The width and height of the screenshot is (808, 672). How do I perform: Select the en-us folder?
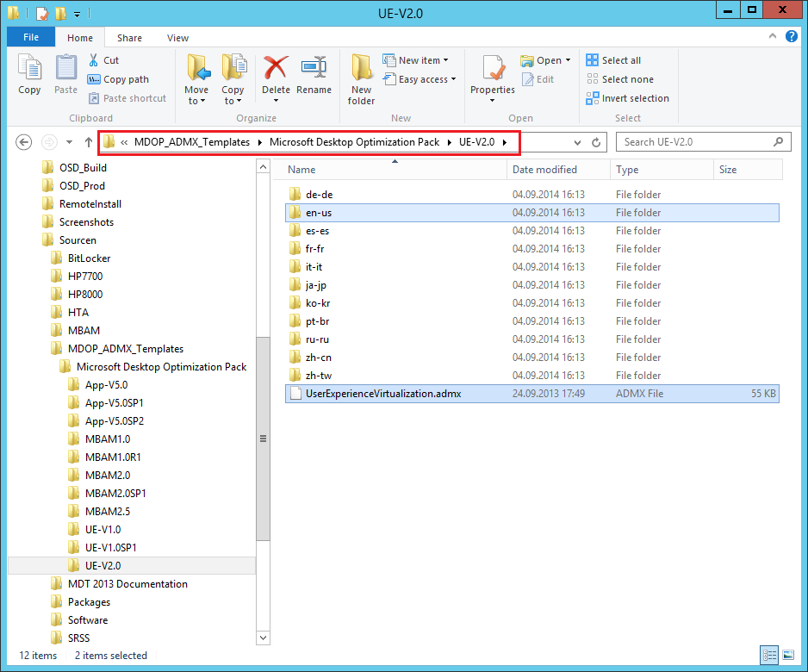[x=531, y=213]
